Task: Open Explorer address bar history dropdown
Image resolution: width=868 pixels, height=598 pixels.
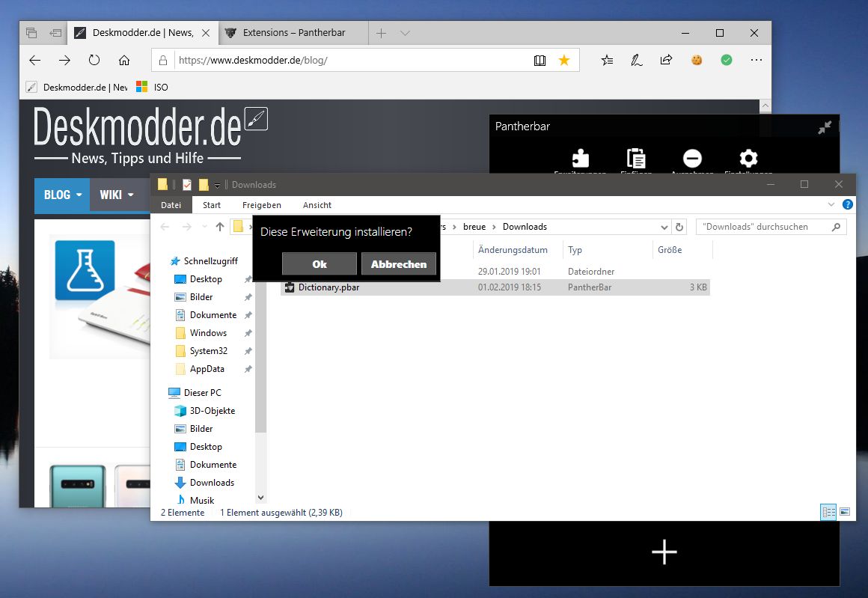Action: (664, 227)
